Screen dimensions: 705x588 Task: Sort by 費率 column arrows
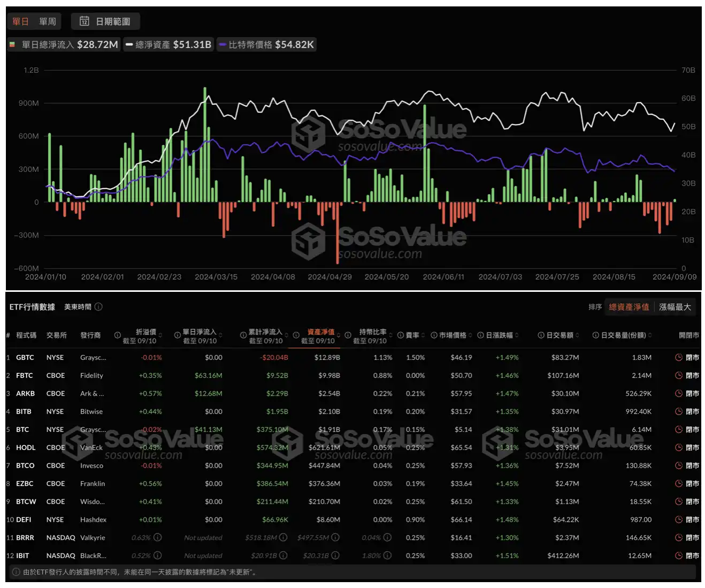coord(423,336)
